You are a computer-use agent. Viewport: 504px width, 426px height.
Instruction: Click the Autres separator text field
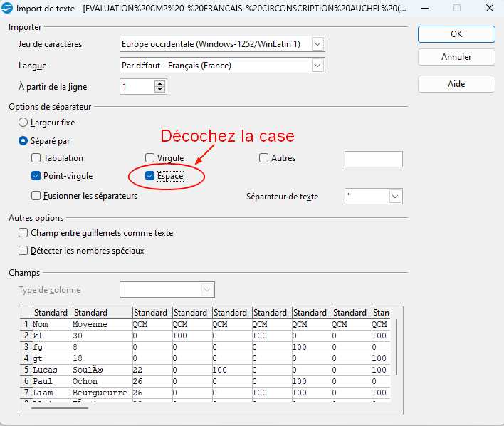(373, 159)
